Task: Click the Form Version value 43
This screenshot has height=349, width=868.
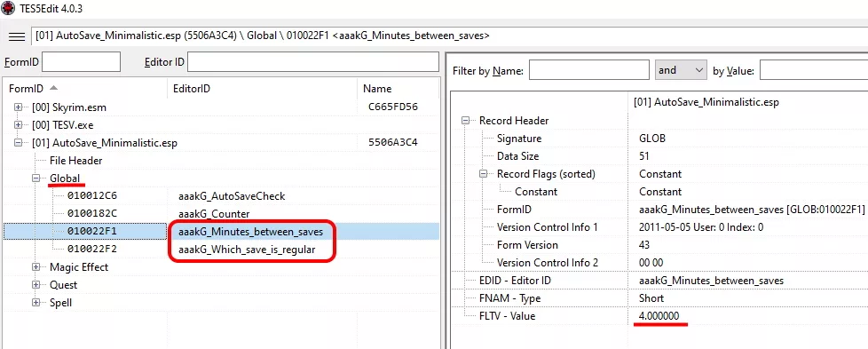Action: pos(643,245)
